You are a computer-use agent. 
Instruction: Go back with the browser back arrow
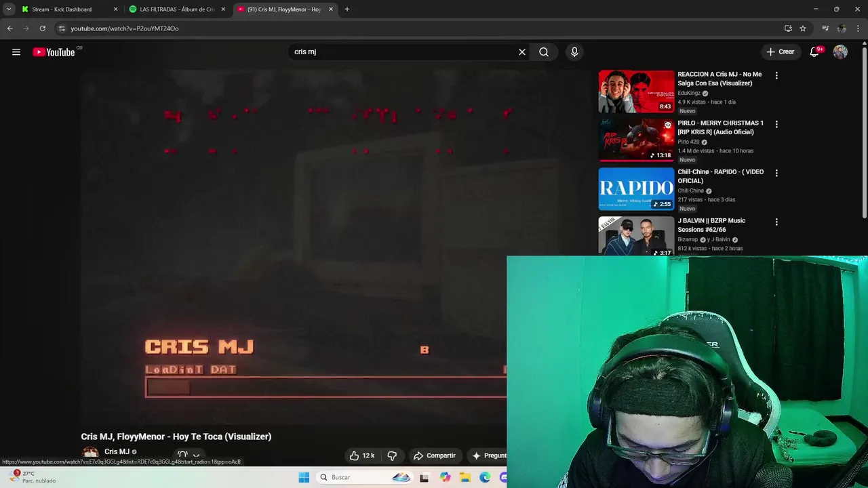pyautogui.click(x=9, y=28)
